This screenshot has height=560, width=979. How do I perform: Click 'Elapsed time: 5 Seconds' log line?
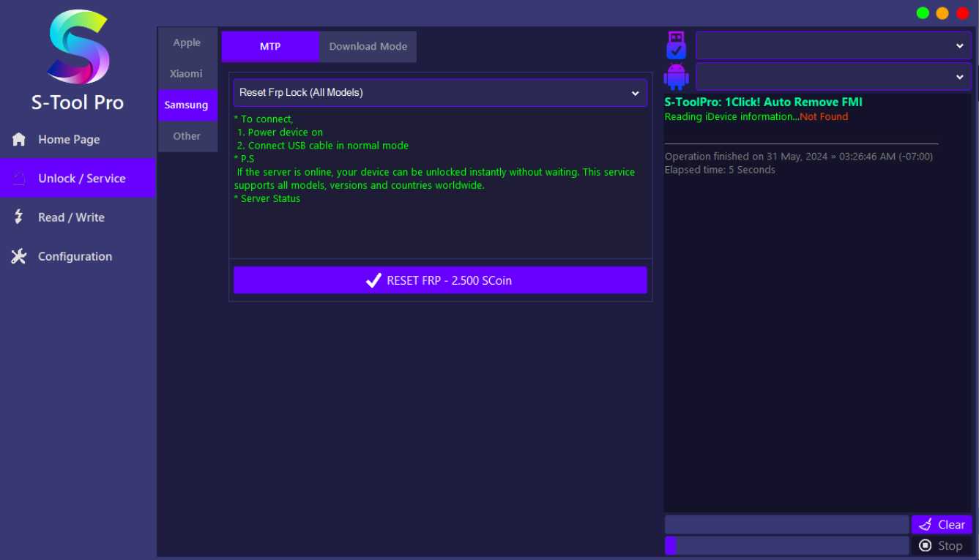click(720, 170)
